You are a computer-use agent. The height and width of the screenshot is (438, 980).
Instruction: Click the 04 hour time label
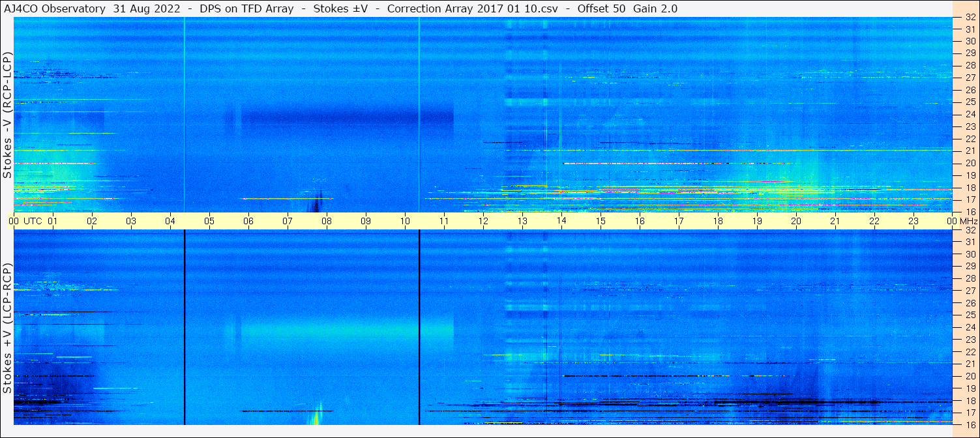tap(170, 221)
